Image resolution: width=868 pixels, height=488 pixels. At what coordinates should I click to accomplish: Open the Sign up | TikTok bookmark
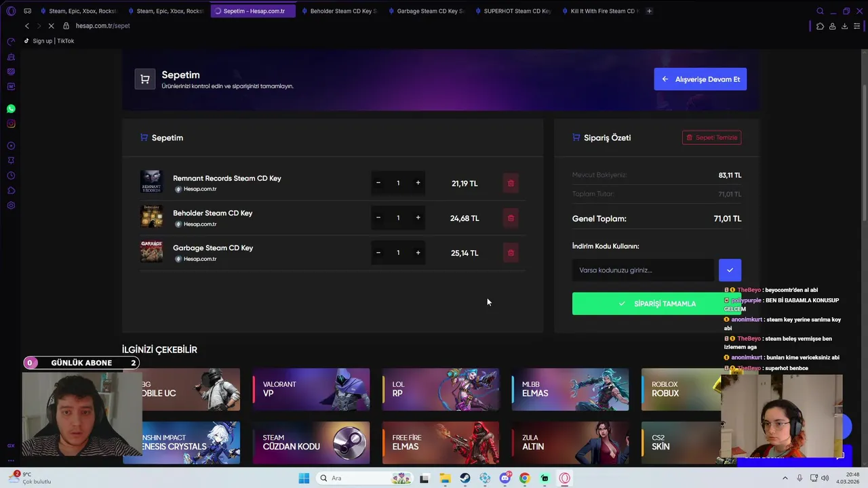(x=49, y=41)
